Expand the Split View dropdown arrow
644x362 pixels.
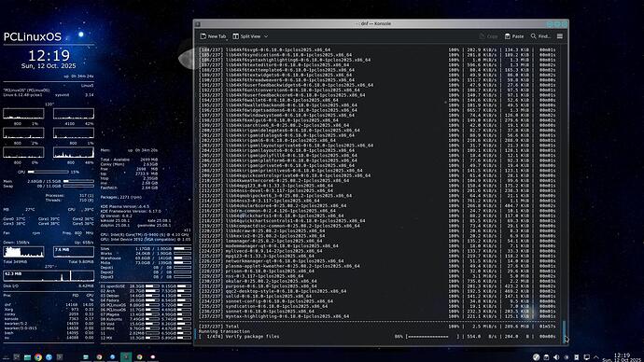click(x=266, y=36)
